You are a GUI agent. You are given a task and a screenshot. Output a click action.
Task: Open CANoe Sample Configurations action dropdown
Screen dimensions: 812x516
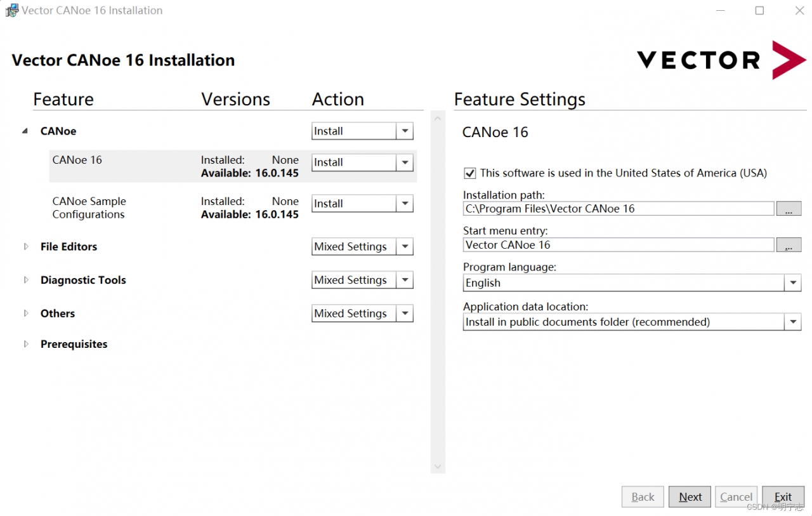(x=405, y=204)
